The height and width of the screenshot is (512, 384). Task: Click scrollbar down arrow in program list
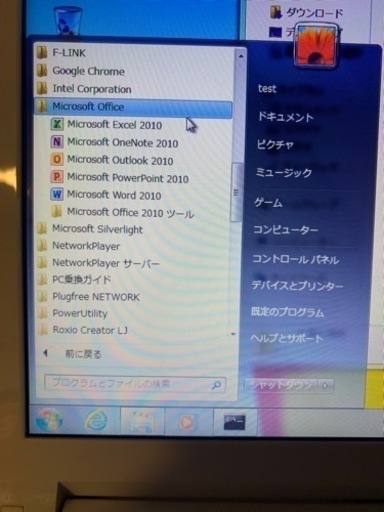pyautogui.click(x=233, y=334)
